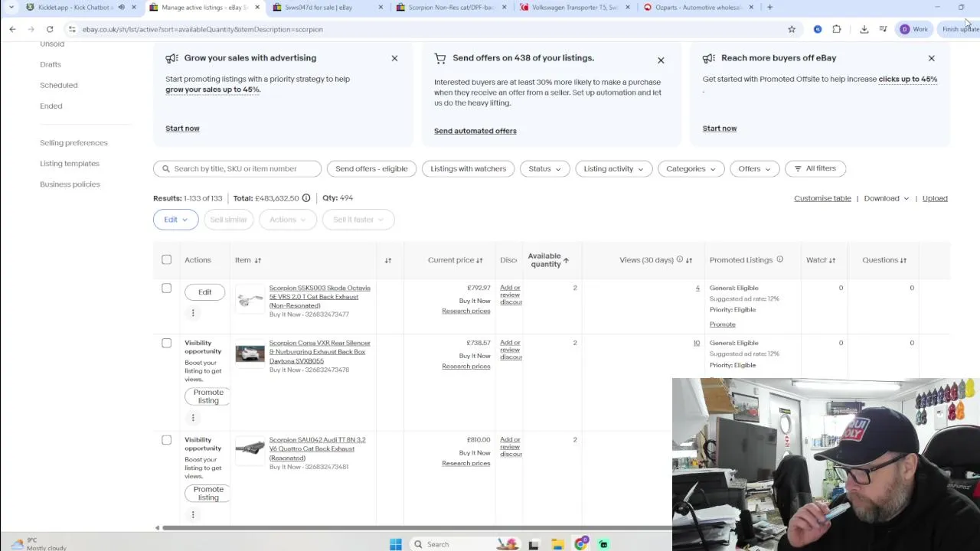
Task: Open more actions for Corsa VXR listing
Action: pyautogui.click(x=193, y=418)
